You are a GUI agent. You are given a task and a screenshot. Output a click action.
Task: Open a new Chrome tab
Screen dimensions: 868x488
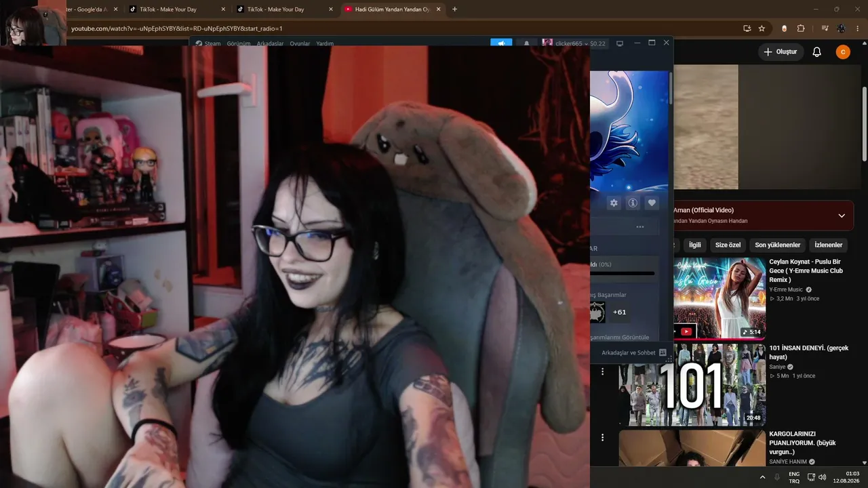[x=454, y=9]
